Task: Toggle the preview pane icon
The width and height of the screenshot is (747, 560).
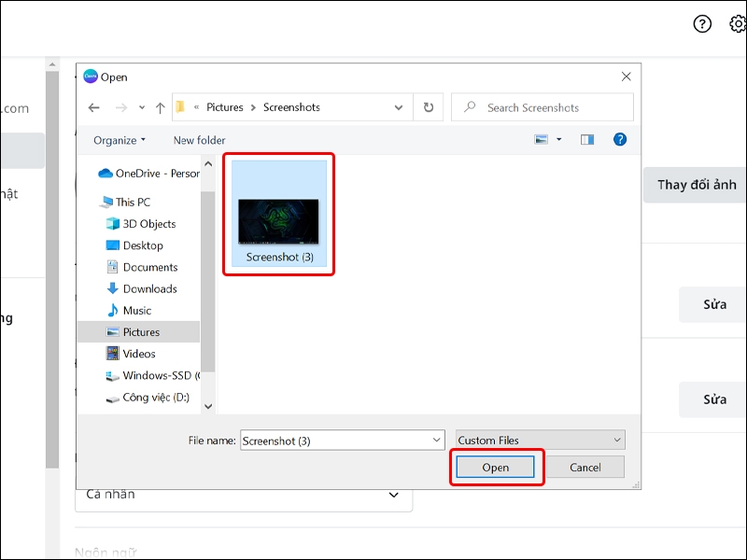Action: (x=587, y=139)
